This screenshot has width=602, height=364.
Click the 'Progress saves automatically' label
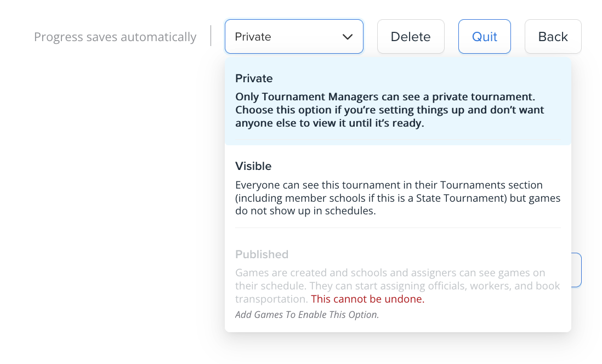point(115,37)
